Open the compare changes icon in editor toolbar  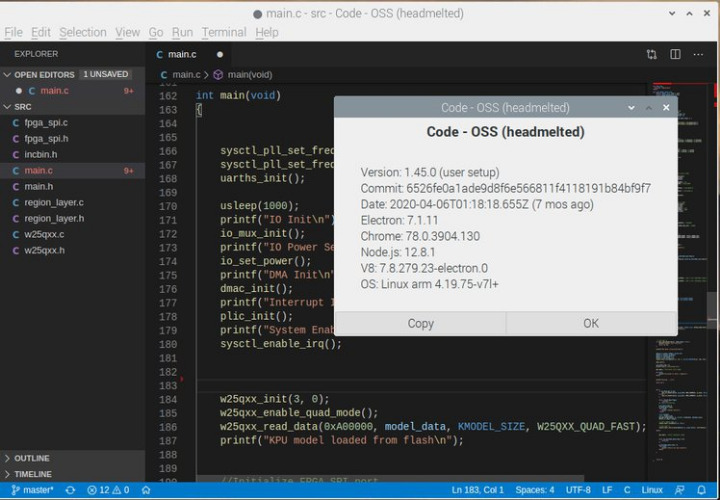651,54
